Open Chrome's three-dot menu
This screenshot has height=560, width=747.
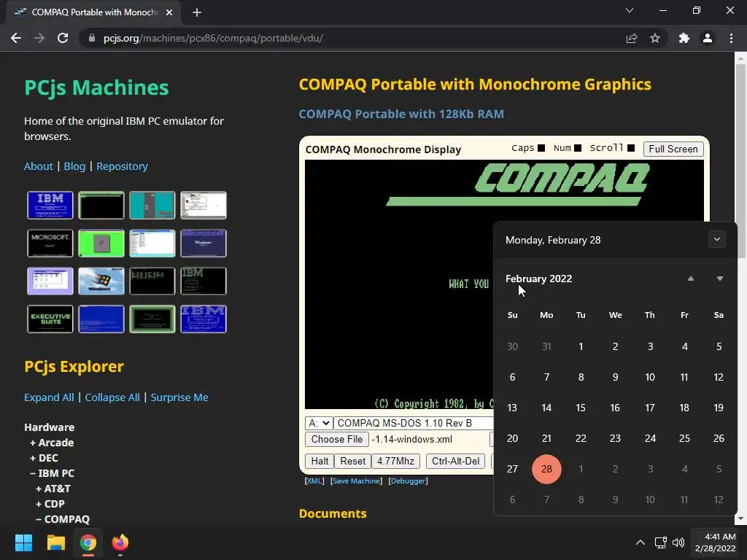[x=731, y=38]
